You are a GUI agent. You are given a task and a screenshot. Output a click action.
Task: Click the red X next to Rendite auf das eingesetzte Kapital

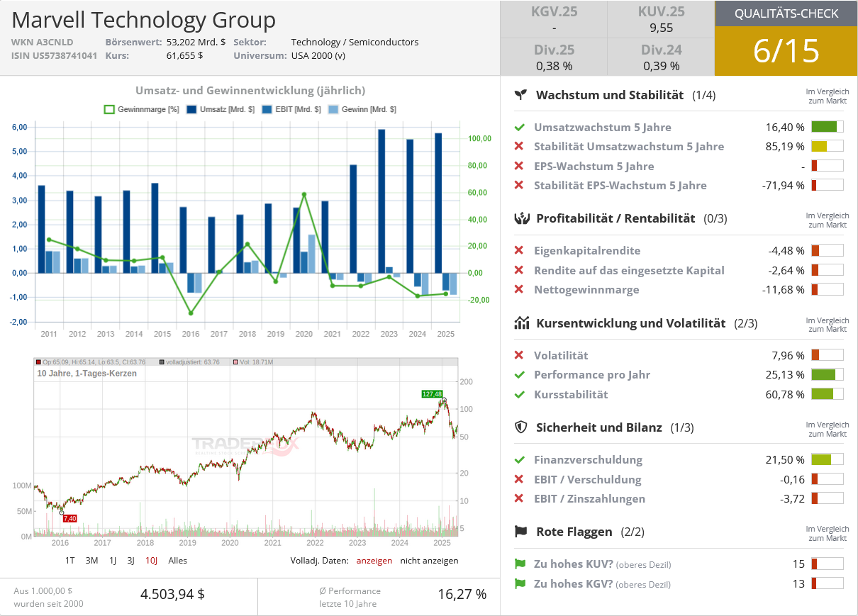(520, 270)
